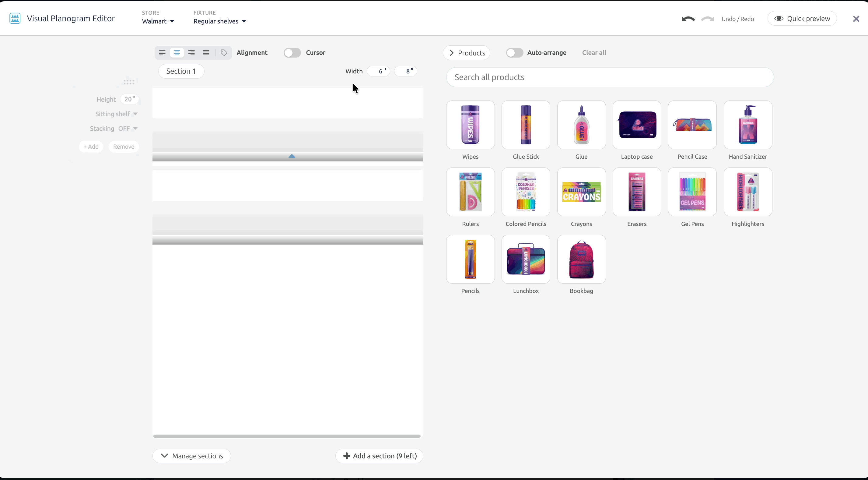
Task: Click the Remove shelf button
Action: coord(124,146)
